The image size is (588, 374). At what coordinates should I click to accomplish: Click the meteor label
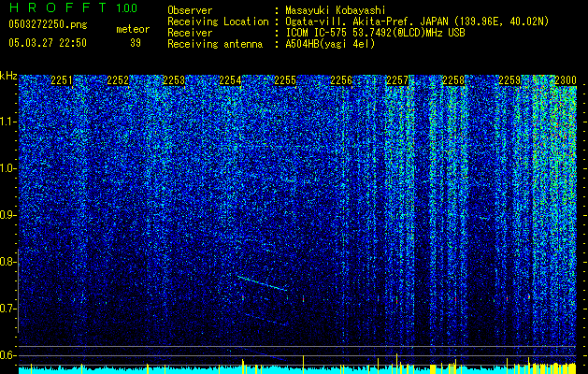133,29
